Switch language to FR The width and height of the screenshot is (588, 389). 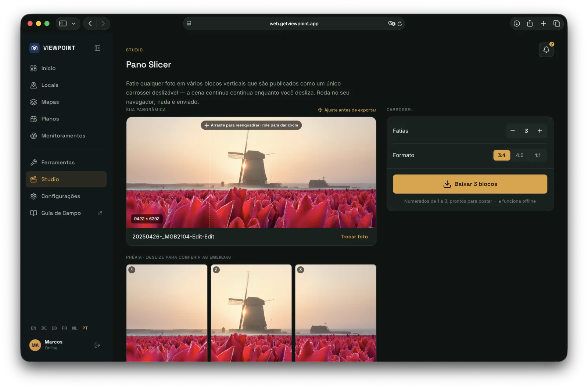click(x=64, y=328)
